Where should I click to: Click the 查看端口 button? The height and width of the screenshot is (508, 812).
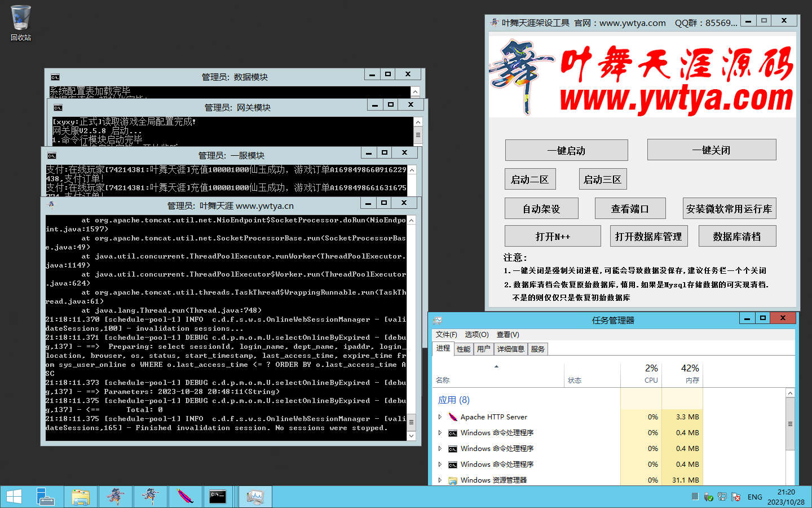630,208
